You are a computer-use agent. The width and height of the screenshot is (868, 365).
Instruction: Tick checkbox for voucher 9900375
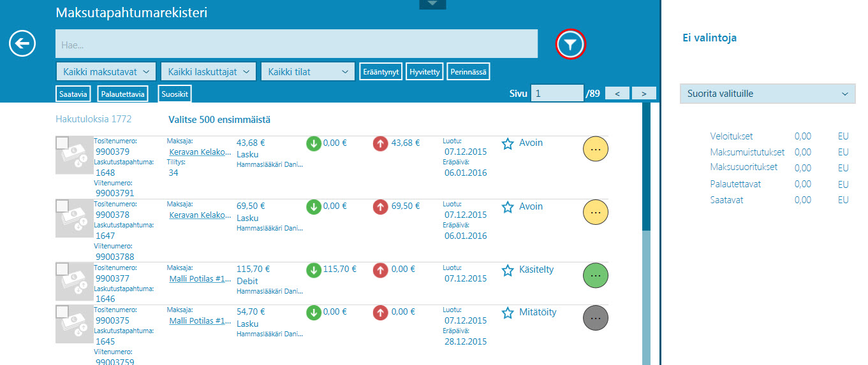pos(63,311)
